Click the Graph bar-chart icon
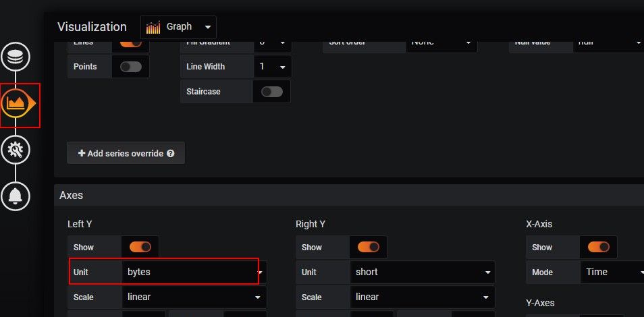Viewport: 644px width, 317px height. tap(153, 28)
